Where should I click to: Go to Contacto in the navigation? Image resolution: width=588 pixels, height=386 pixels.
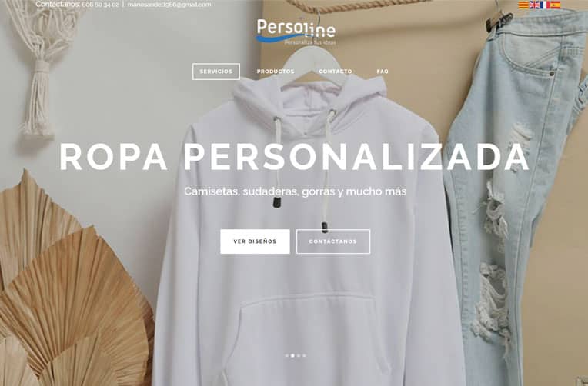336,72
